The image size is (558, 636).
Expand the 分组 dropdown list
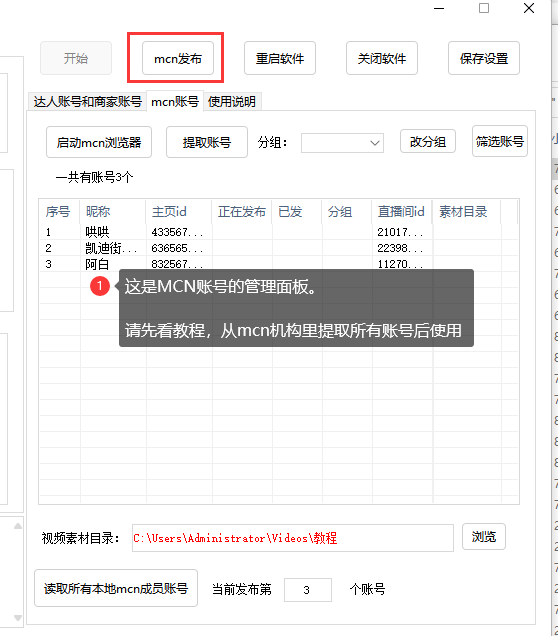point(342,143)
